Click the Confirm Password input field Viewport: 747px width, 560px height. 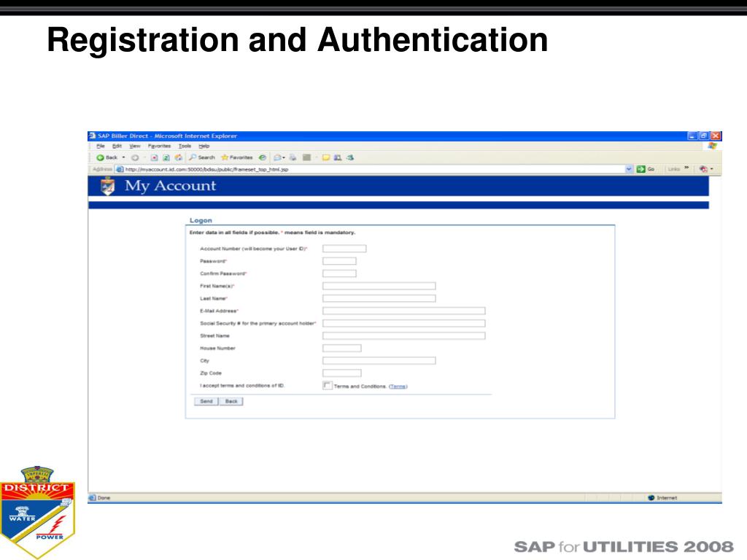(x=339, y=273)
